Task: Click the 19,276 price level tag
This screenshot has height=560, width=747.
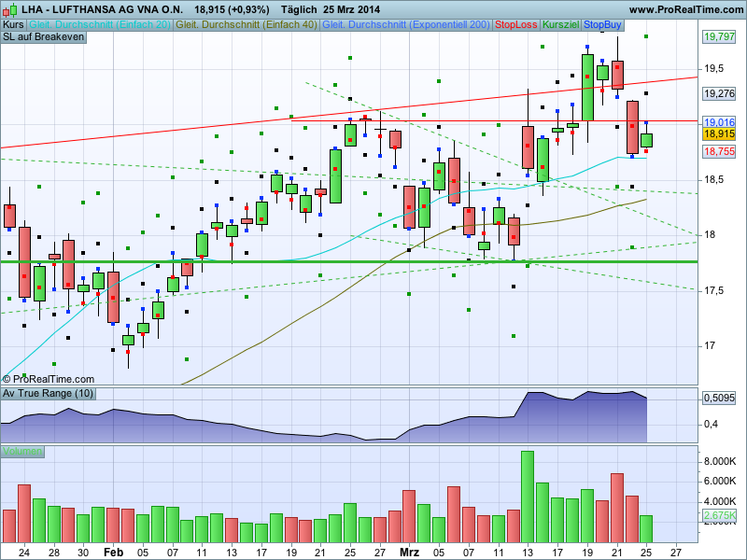Action: click(x=719, y=93)
